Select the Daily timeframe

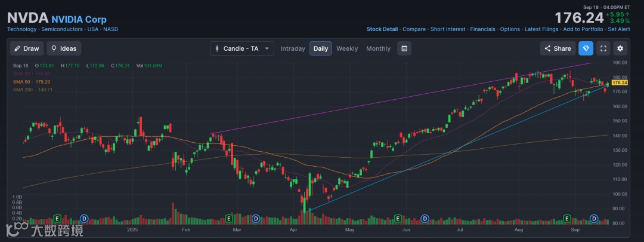321,48
